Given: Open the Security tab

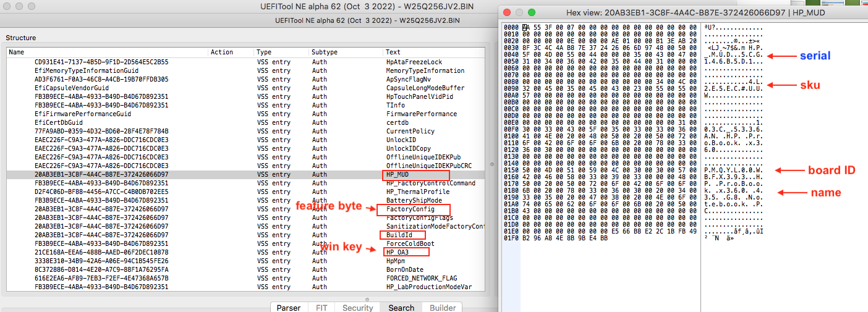Looking at the screenshot, I should click(x=358, y=307).
